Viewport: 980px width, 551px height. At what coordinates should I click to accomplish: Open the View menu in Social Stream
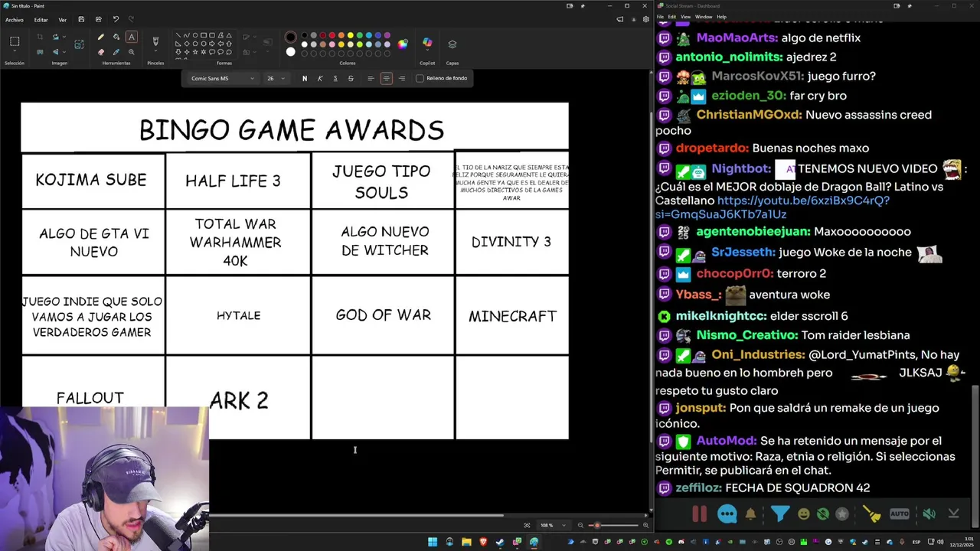(685, 17)
